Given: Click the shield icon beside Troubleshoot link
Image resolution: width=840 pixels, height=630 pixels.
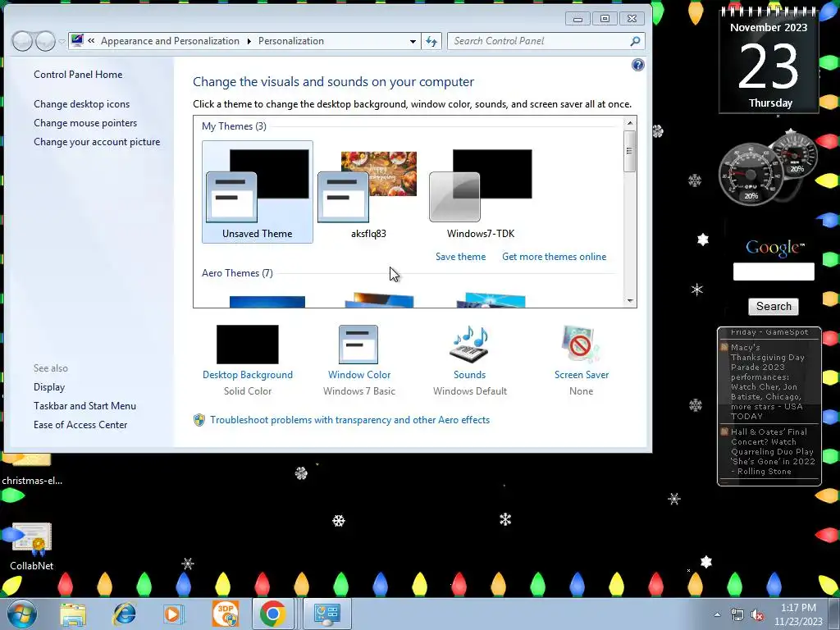Looking at the screenshot, I should pos(199,420).
